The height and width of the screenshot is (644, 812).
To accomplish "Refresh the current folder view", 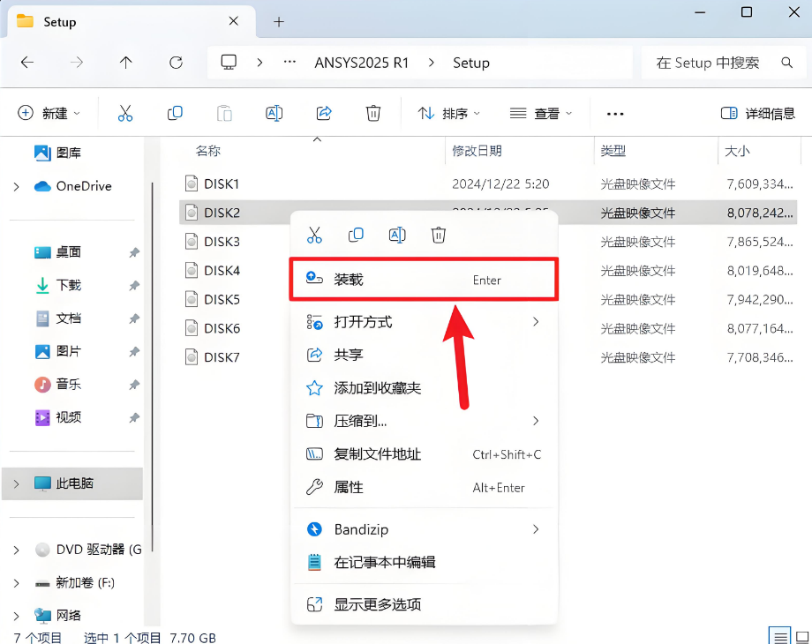I will pyautogui.click(x=176, y=63).
